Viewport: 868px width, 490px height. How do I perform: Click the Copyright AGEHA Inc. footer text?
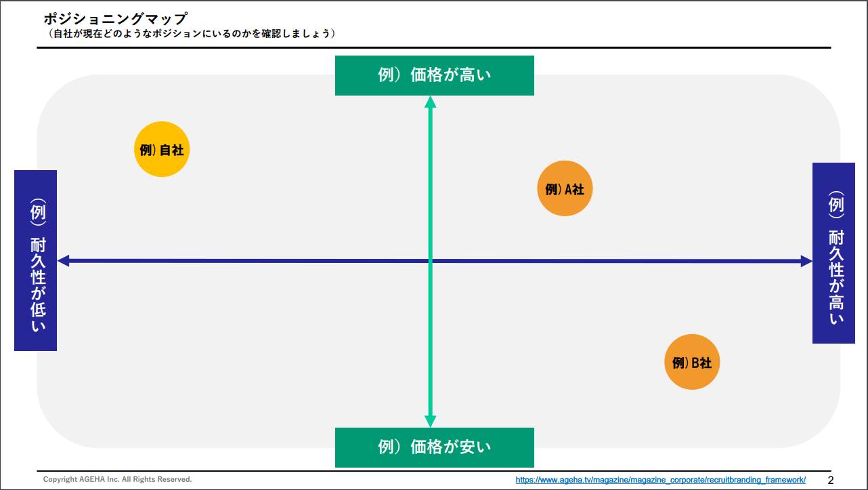tap(117, 479)
